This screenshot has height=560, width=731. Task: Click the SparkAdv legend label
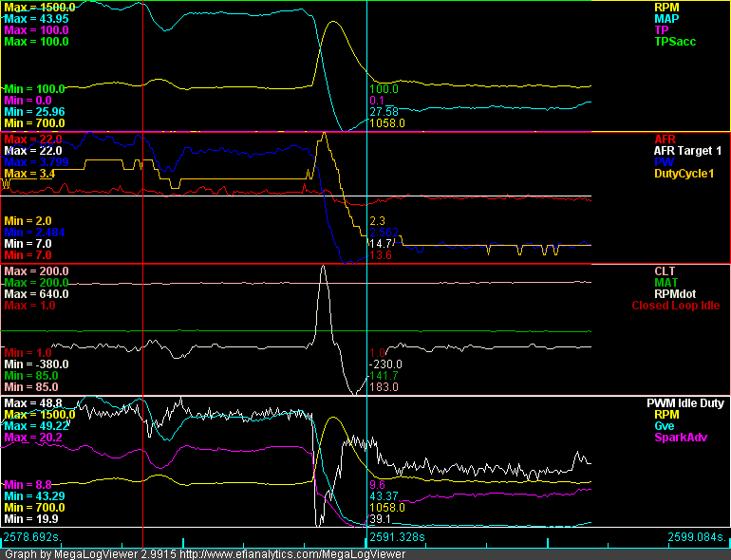pyautogui.click(x=681, y=438)
